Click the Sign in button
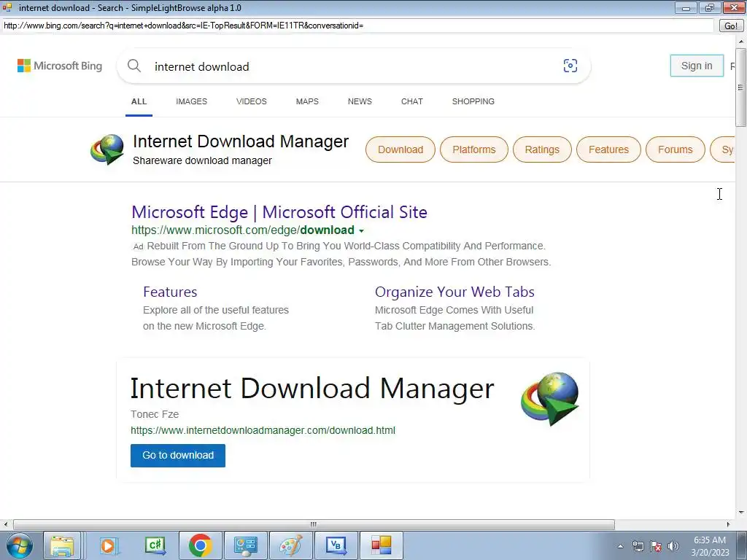747x560 pixels. click(x=697, y=66)
